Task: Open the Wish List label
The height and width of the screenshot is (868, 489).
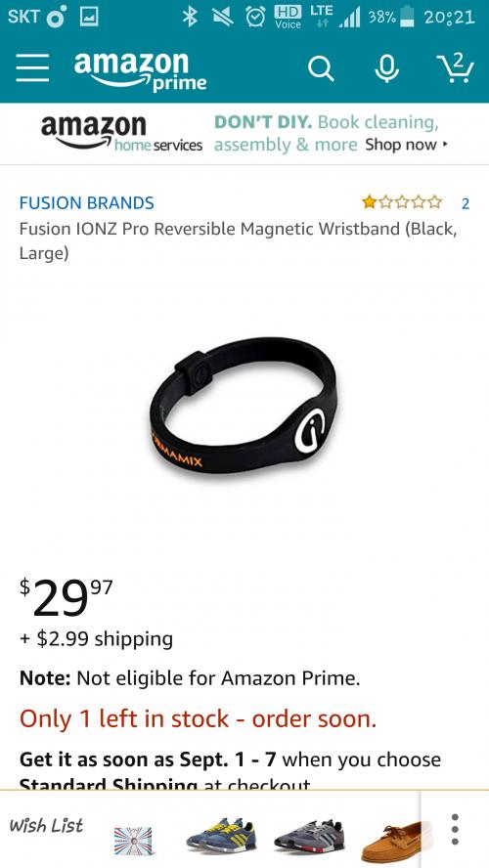Action: point(47,825)
